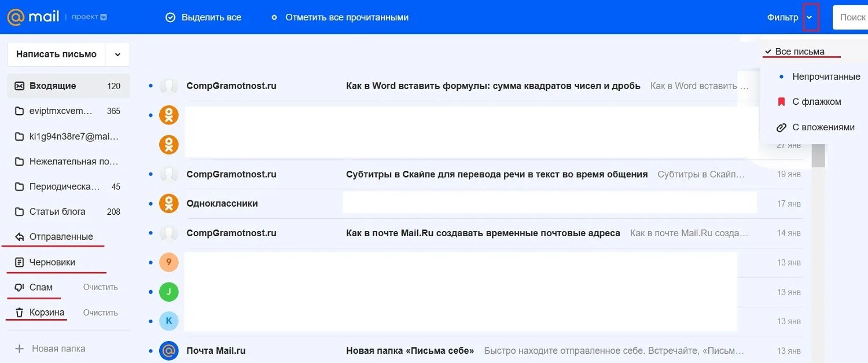Mark everything read with Отметить все прочитанными

tap(340, 17)
